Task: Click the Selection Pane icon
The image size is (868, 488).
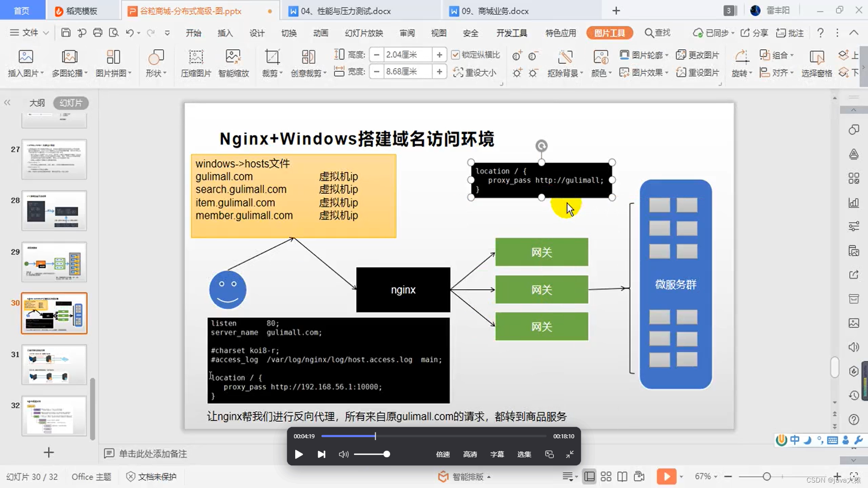Action: [x=816, y=57]
